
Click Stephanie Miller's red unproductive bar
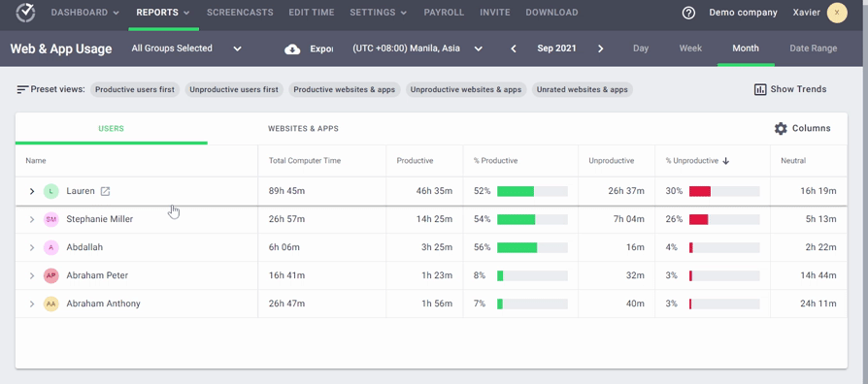699,219
